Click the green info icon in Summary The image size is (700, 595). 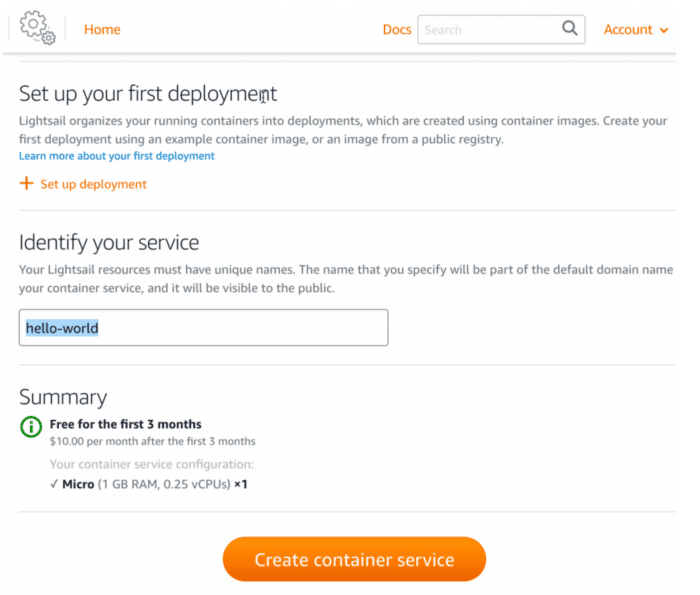[x=31, y=427]
